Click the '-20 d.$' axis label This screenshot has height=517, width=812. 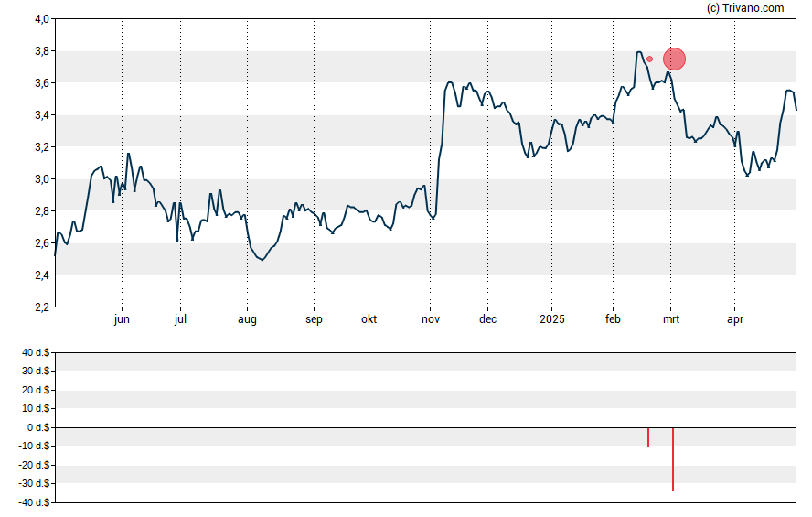(x=34, y=465)
